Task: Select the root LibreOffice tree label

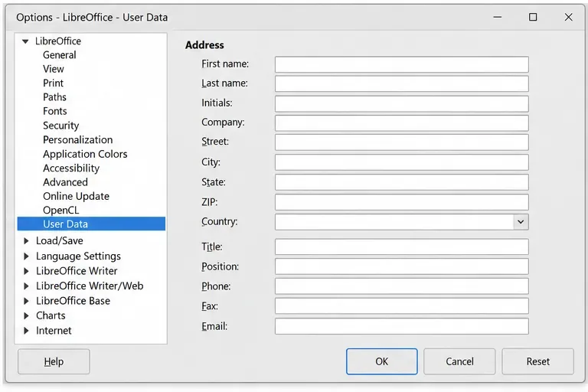Action: [57, 41]
